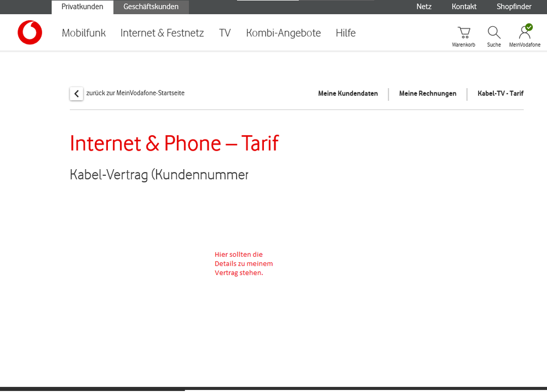This screenshot has width=547, height=392.
Task: Open the Mobilfunk menu
Action: pyautogui.click(x=84, y=33)
